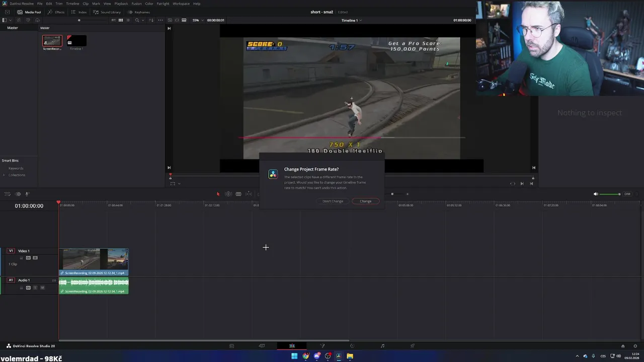644x362 pixels.
Task: Select the Timeline 1 thumbnail
Action: [76, 41]
